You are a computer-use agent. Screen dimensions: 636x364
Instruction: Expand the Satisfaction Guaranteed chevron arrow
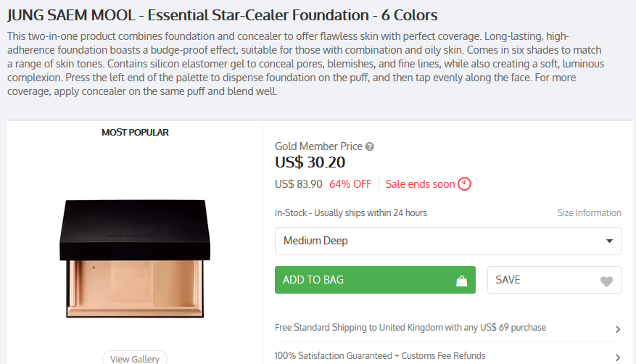617,357
